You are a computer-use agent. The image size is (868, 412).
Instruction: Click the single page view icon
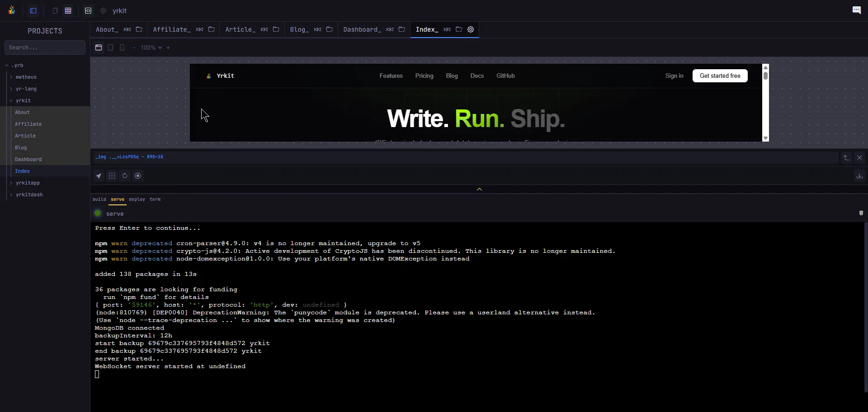point(55,10)
